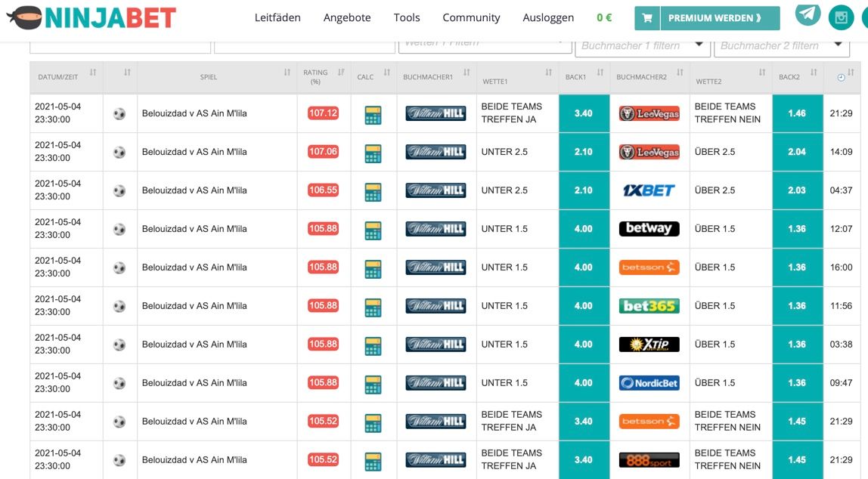Click the soccer ball icon in first row

(119, 114)
